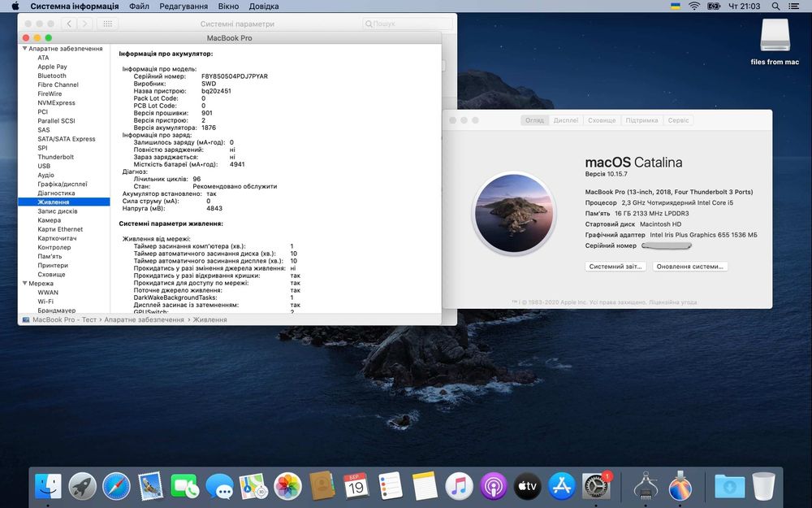Open Notes icon in Dock
Image resolution: width=812 pixels, height=508 pixels.
(x=425, y=487)
